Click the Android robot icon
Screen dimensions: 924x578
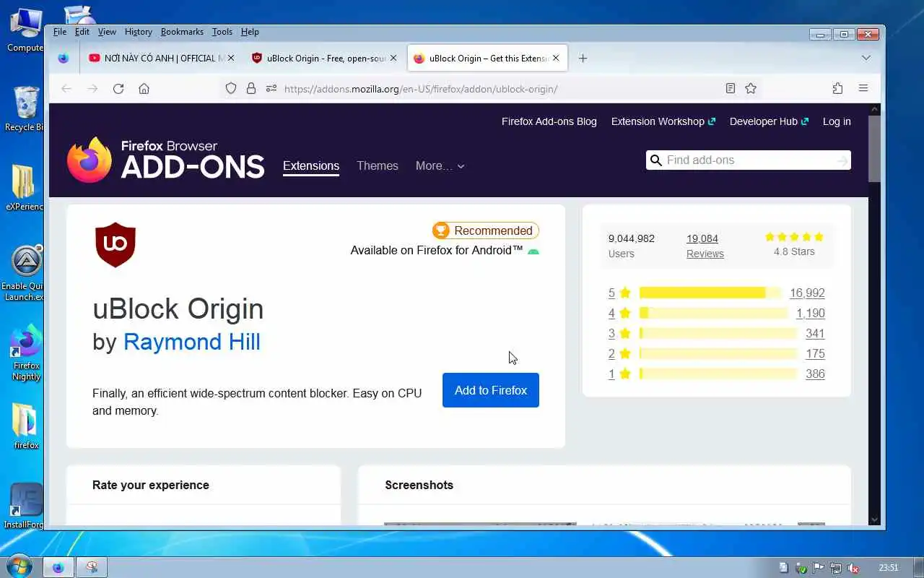[533, 251]
